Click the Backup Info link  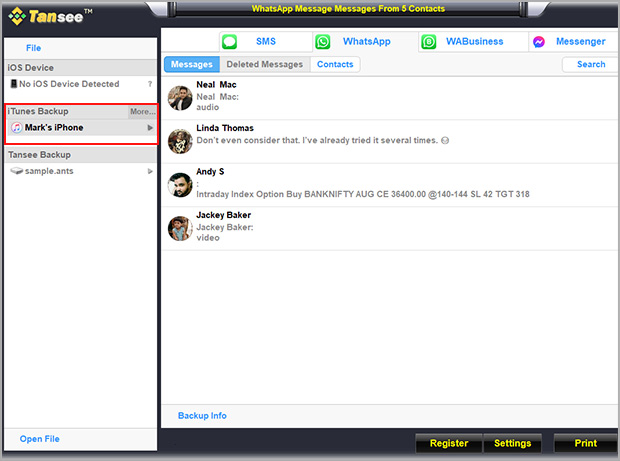pyautogui.click(x=202, y=415)
